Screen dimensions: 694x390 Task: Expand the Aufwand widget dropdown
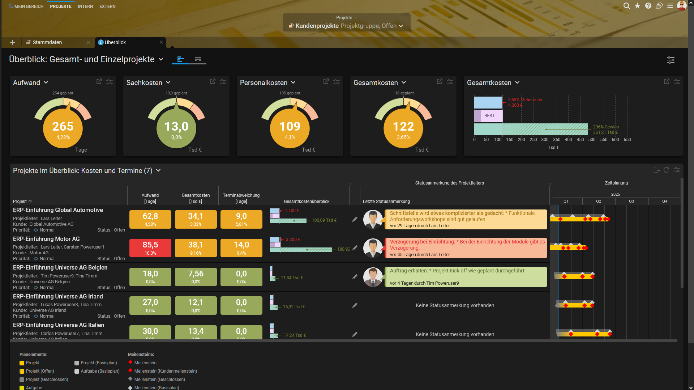[46, 82]
